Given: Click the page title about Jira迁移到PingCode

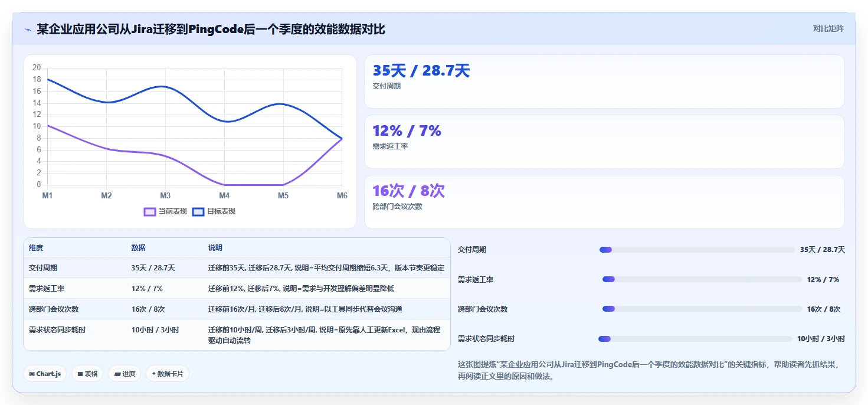Looking at the screenshot, I should [211, 29].
